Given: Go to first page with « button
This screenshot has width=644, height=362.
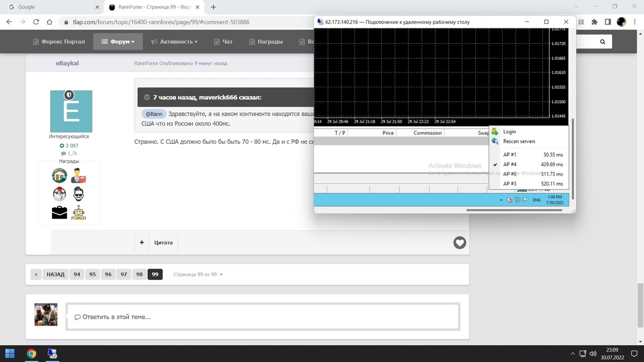Looking at the screenshot, I should (x=36, y=275).
